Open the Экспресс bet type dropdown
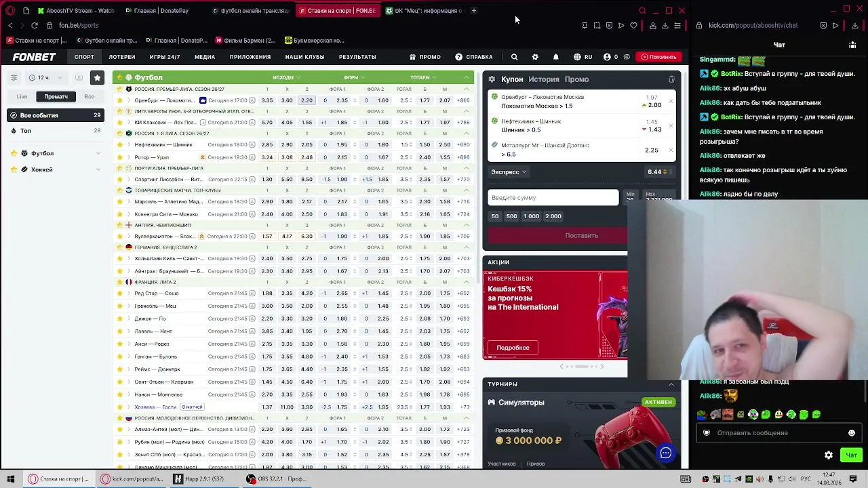The image size is (868, 488). (x=509, y=172)
